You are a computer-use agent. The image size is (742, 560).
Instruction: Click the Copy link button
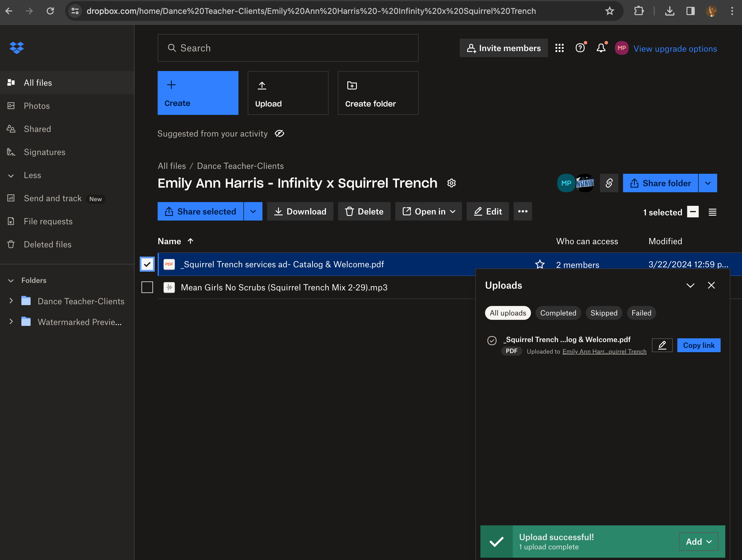pos(698,345)
